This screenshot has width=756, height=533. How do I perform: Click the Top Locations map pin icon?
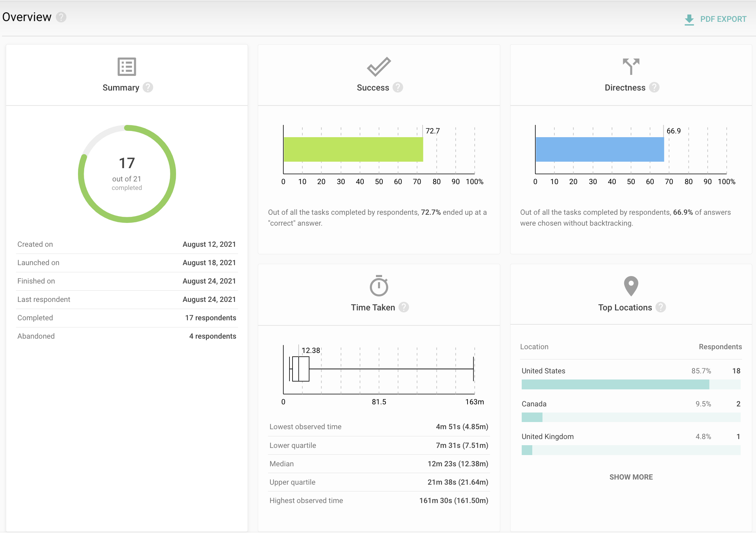tap(631, 286)
